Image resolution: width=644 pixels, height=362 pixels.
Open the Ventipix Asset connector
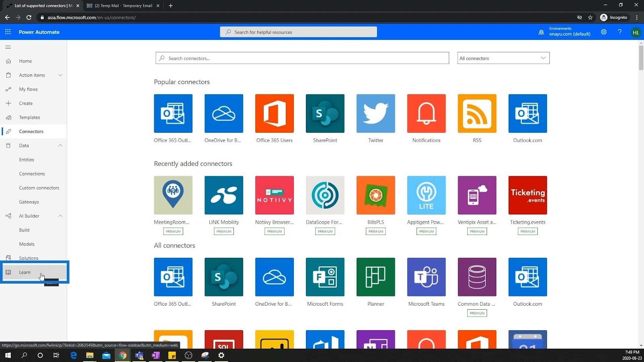477,195
